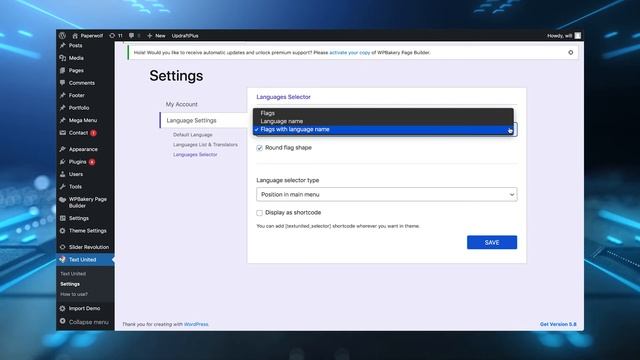Open the How to use? submenu link
Image resolution: width=640 pixels, height=360 pixels.
74,294
